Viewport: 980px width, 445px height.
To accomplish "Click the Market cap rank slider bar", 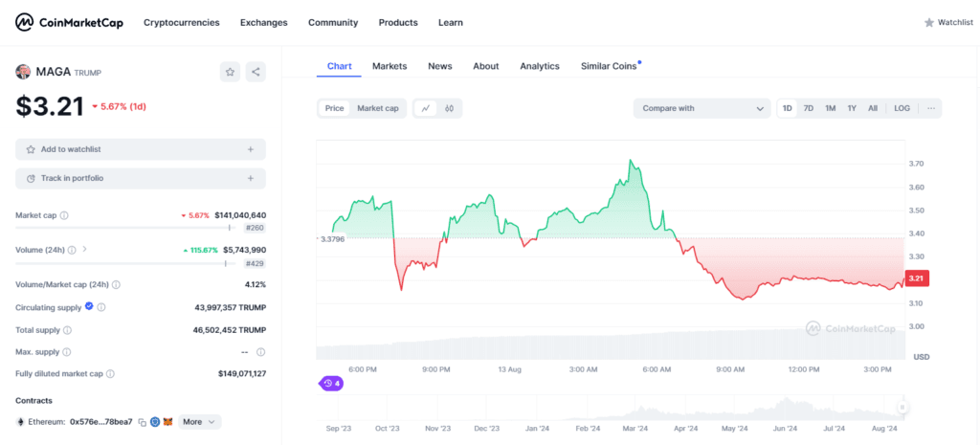I will (x=125, y=228).
